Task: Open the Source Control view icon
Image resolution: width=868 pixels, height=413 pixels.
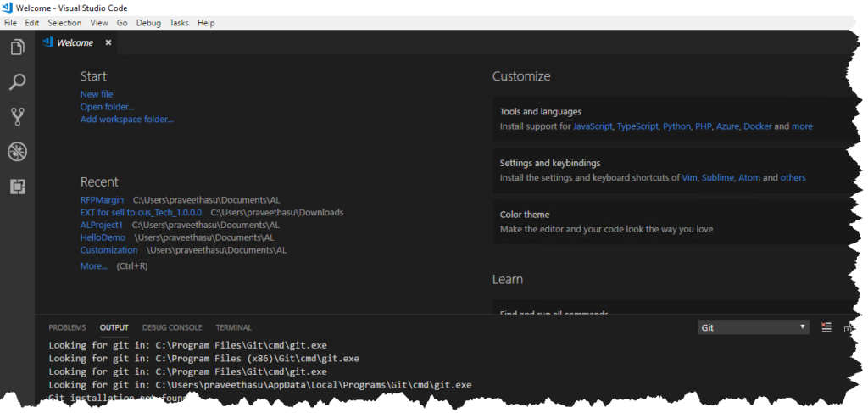Action: tap(18, 116)
